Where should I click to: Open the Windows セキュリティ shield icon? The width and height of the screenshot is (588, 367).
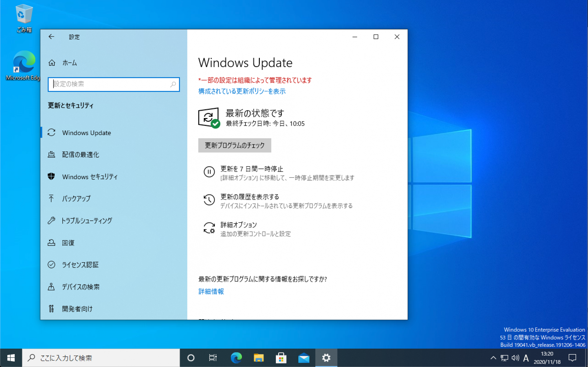[x=51, y=176]
